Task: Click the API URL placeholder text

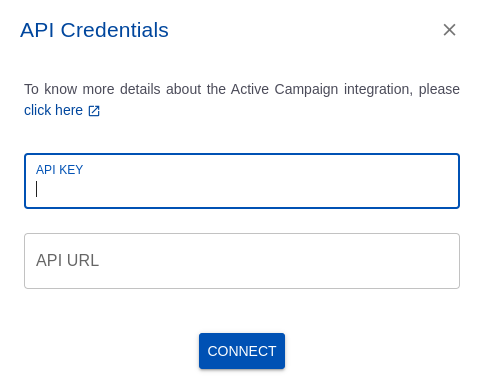Action: pyautogui.click(x=67, y=260)
